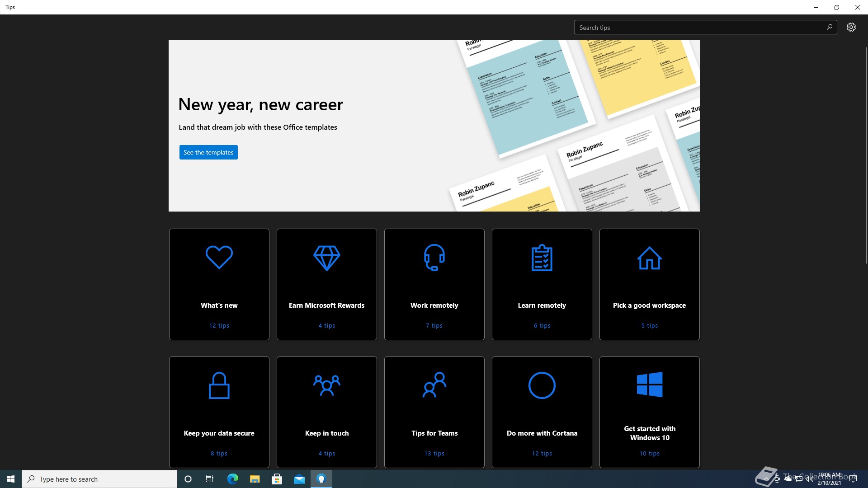Select the Learn remotely title

point(542,305)
